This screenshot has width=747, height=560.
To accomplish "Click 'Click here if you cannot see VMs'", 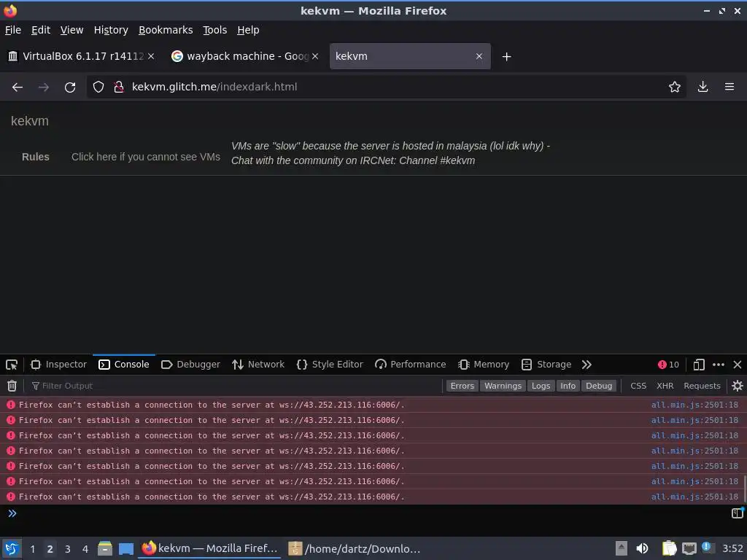I will click(x=146, y=157).
